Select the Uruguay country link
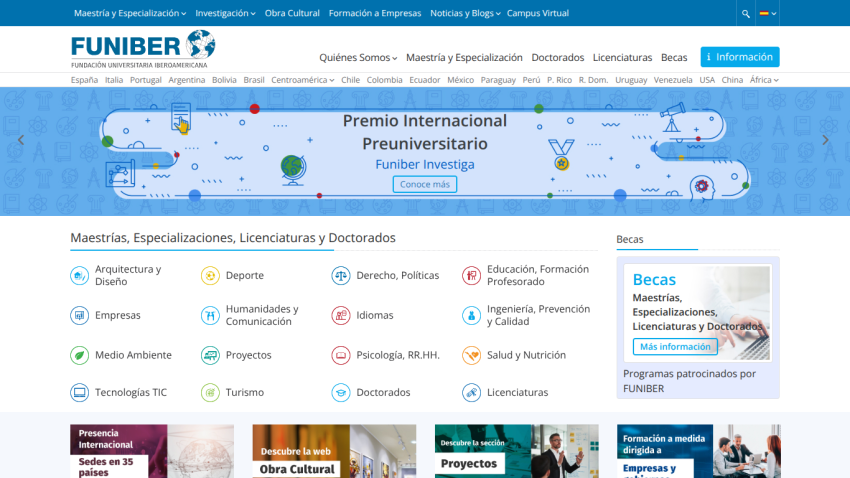Screen dimensions: 850x478 (631, 80)
